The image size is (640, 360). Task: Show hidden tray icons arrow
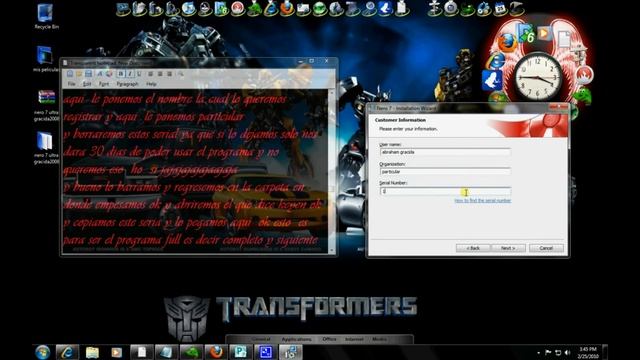tap(538, 353)
